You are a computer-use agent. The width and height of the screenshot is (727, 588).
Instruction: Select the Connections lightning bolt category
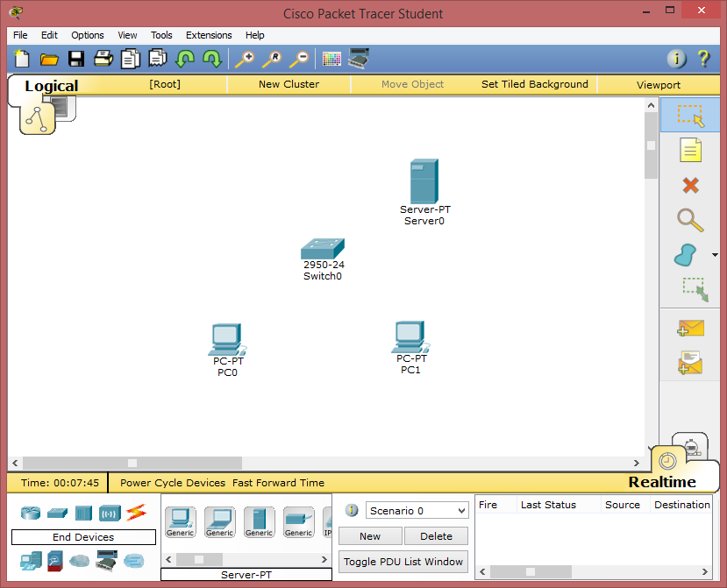tap(135, 513)
